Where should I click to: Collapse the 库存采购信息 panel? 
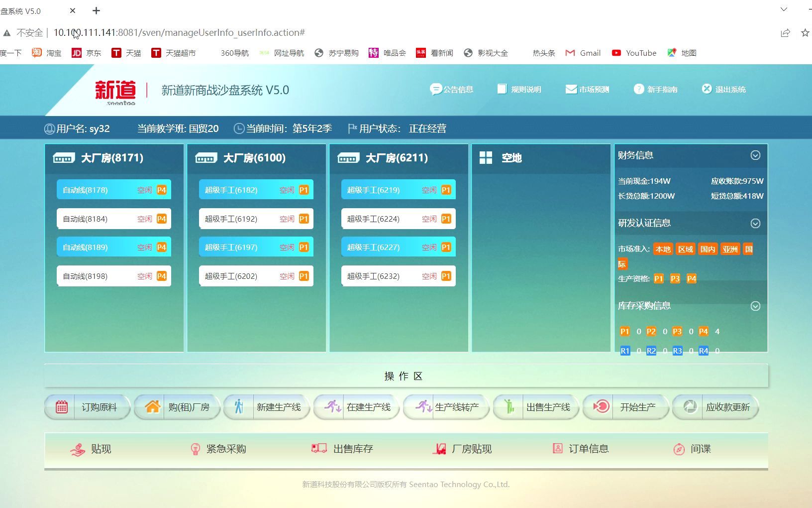(755, 306)
